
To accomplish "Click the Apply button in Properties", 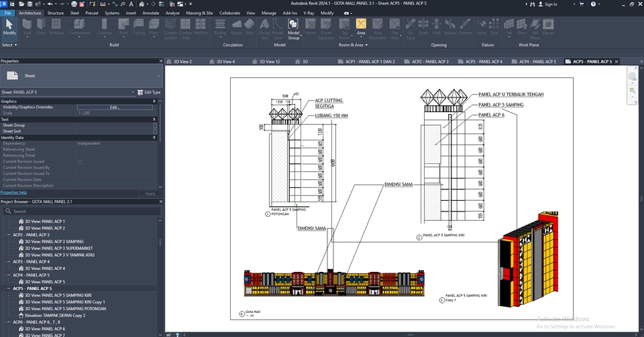I will tap(150, 193).
